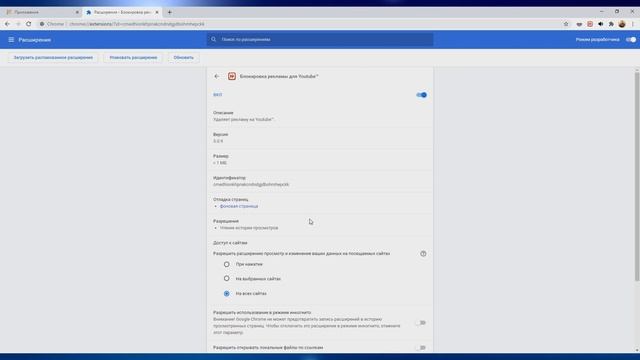Click the browser Forward arrow

tap(18, 24)
